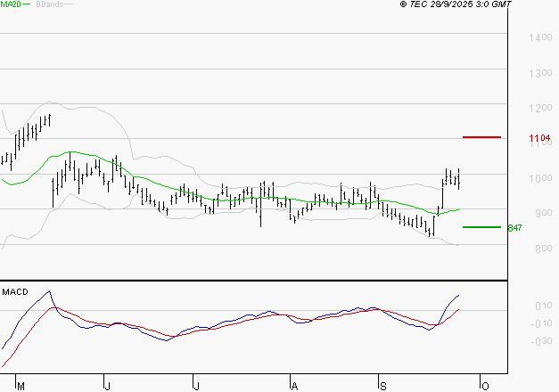Screen dimensions: 559x392
Task: Select the S month label on time axis
Action: [x=382, y=386]
